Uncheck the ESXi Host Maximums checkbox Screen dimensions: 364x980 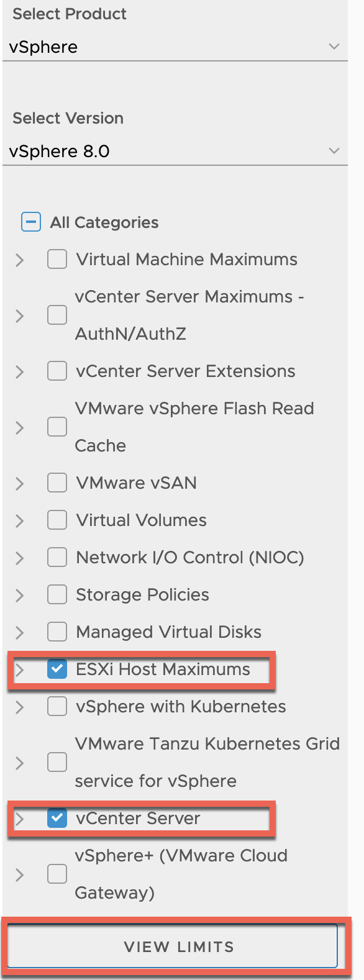[57, 670]
